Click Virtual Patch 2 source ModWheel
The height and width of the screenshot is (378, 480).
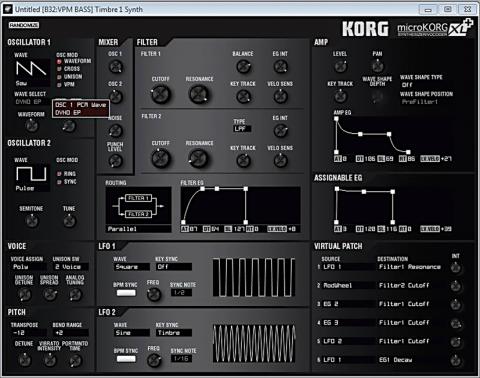coord(348,285)
